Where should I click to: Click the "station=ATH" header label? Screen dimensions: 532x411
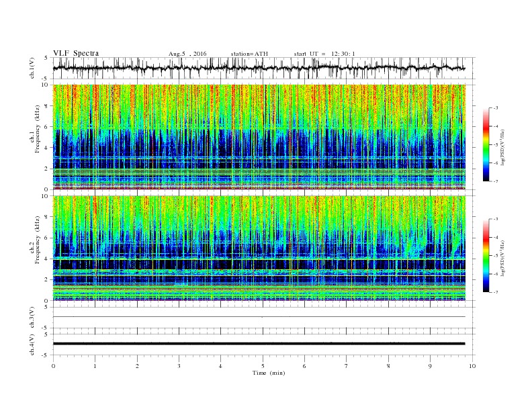point(249,54)
